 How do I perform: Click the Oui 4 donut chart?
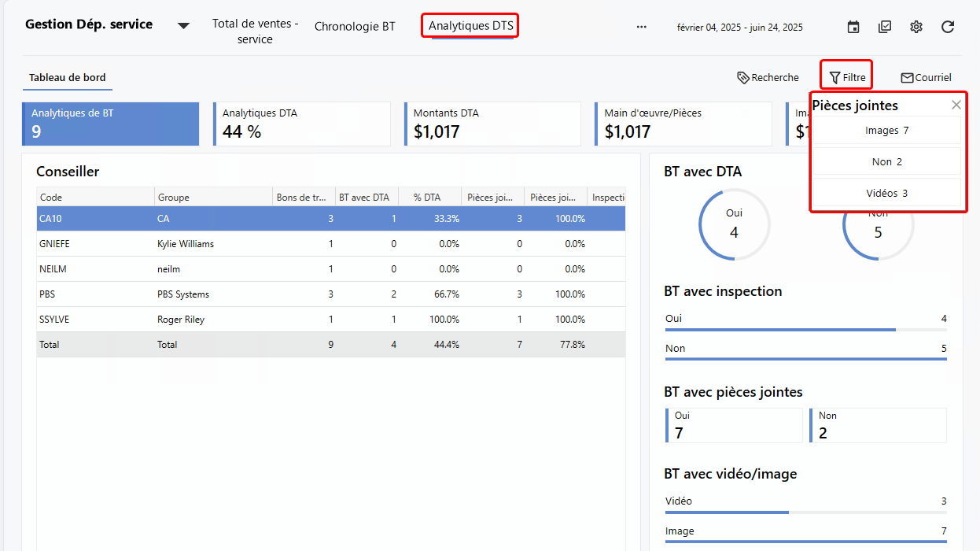pos(734,224)
